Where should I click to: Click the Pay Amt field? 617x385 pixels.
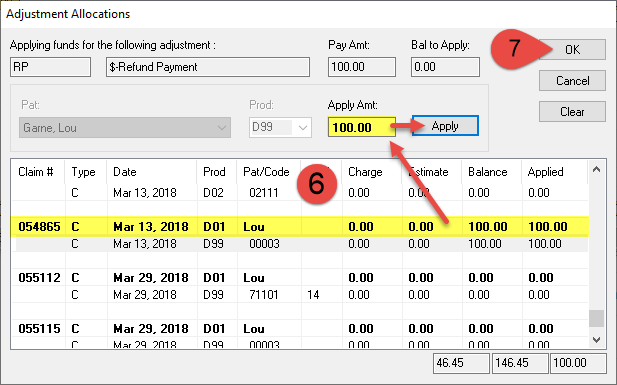[362, 67]
